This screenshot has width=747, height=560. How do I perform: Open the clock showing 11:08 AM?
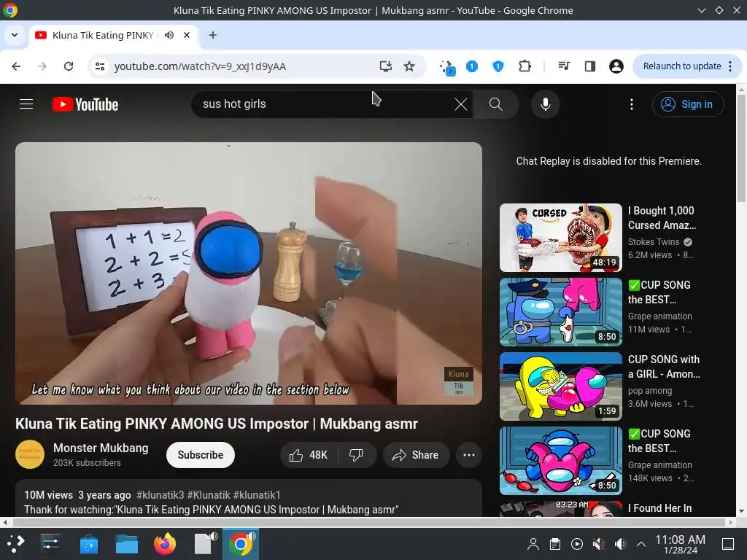tap(680, 544)
